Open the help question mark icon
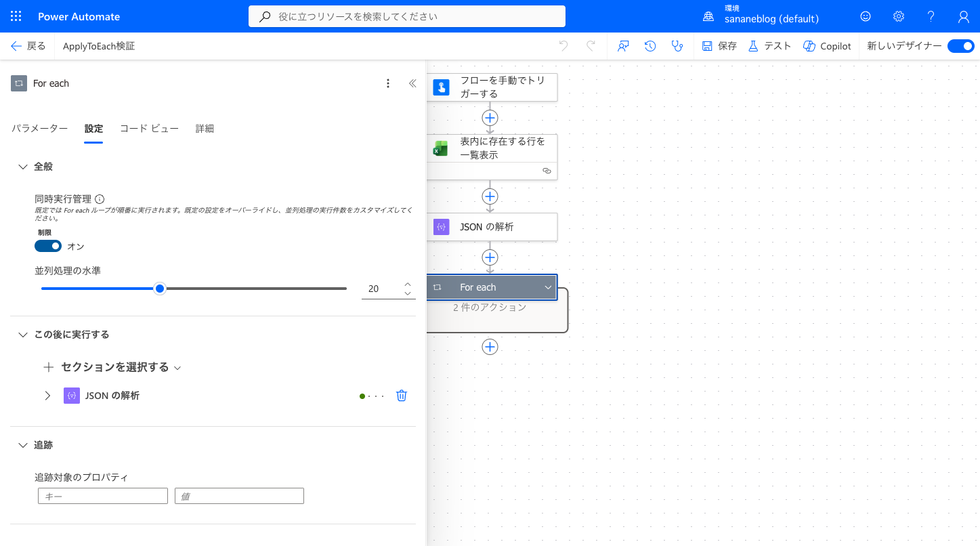Image resolution: width=980 pixels, height=546 pixels. coord(931,16)
